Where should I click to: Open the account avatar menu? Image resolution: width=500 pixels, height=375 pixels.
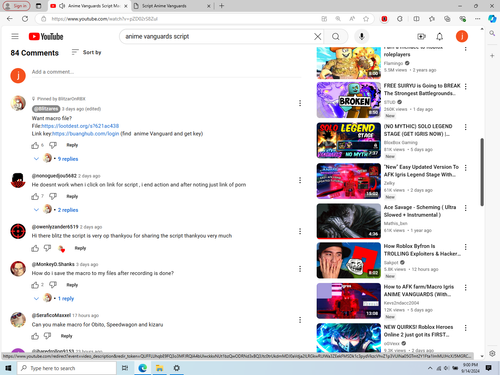point(462,36)
